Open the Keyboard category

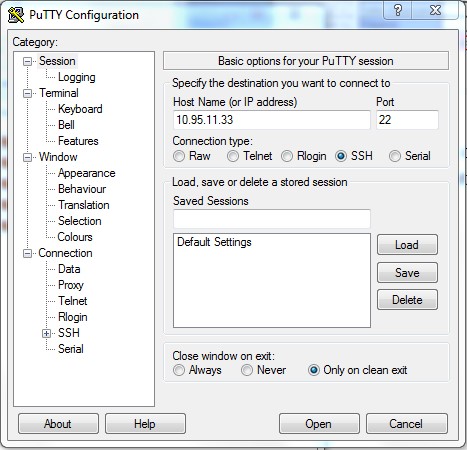tap(80, 109)
